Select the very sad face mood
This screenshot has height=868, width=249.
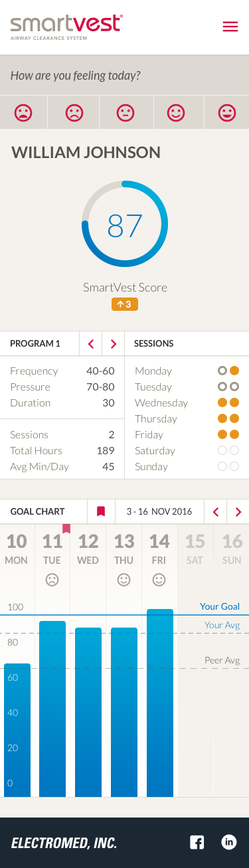tap(23, 112)
